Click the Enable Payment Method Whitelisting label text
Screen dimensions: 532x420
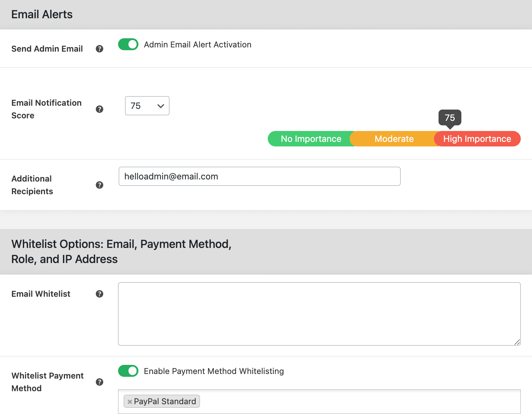click(214, 371)
